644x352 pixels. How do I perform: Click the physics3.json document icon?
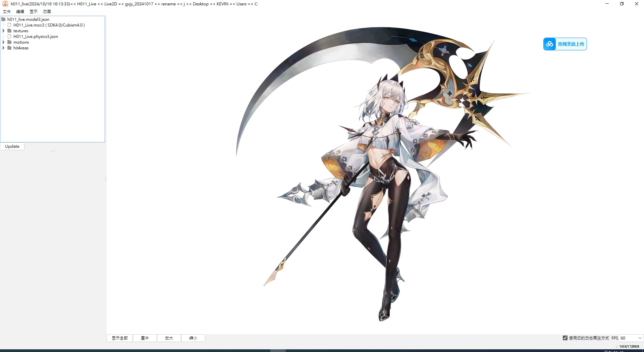tap(9, 36)
